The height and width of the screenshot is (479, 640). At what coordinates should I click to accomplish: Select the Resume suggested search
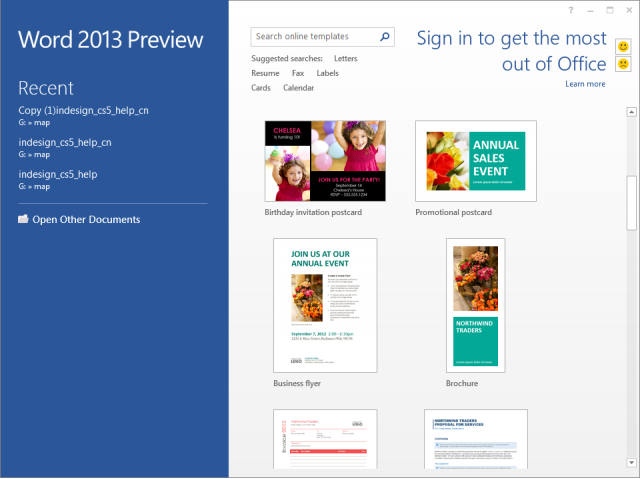(x=265, y=73)
